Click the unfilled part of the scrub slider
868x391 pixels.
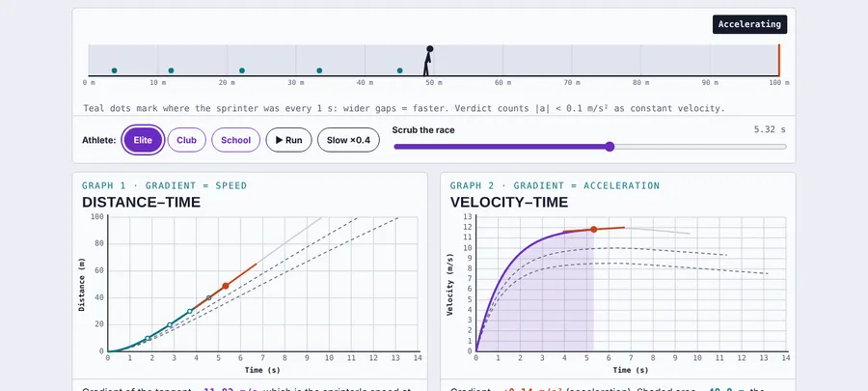pyautogui.click(x=700, y=147)
